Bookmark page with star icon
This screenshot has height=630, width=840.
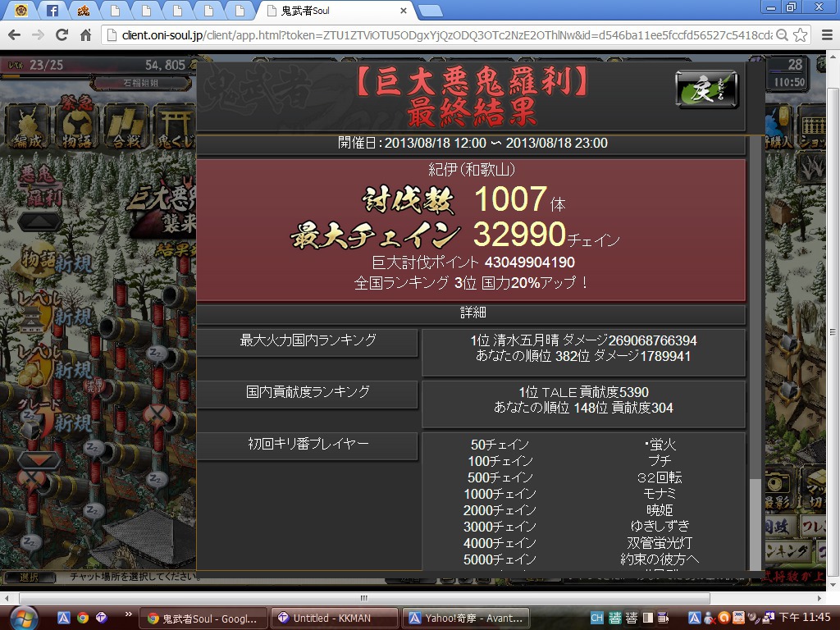point(801,35)
